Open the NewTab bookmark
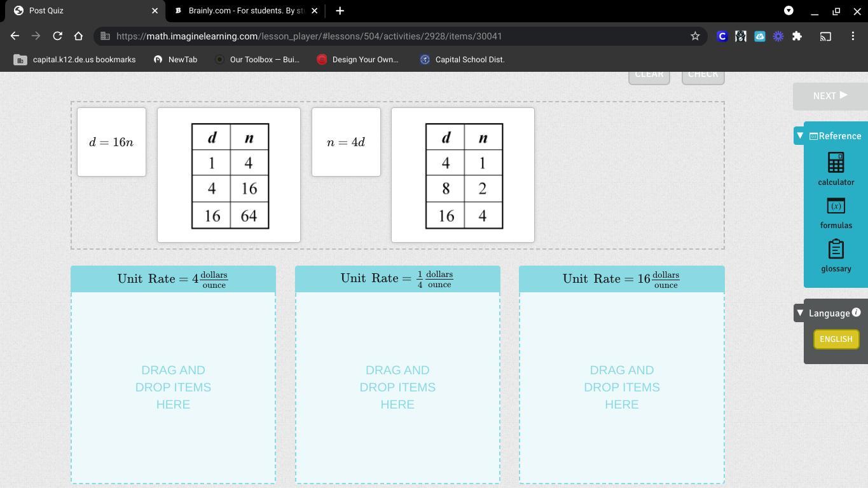The image size is (868, 488). [x=176, y=59]
